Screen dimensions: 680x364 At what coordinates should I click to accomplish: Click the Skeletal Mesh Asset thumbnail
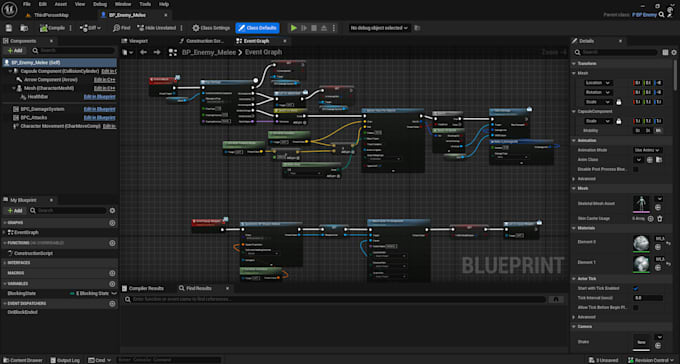pyautogui.click(x=641, y=203)
